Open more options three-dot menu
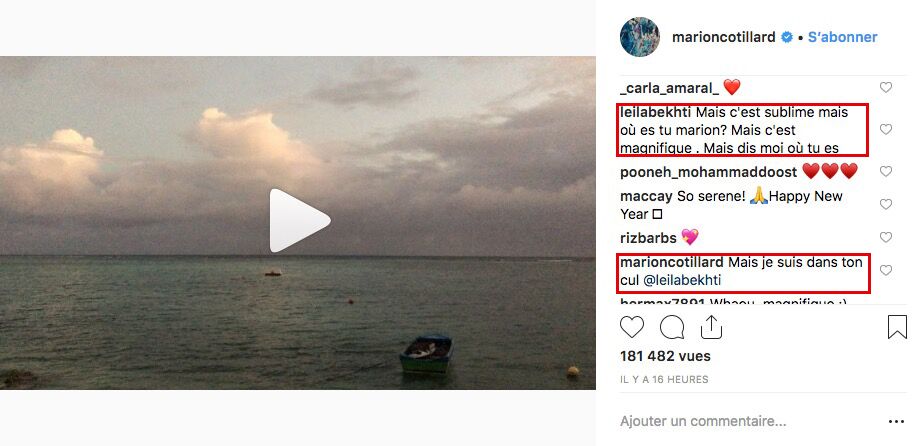 click(896, 421)
